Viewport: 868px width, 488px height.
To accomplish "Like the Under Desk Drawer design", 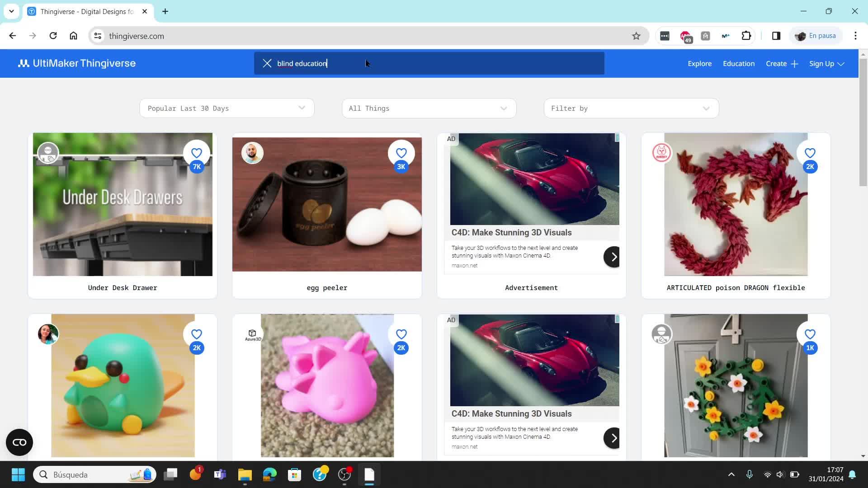I will [196, 154].
